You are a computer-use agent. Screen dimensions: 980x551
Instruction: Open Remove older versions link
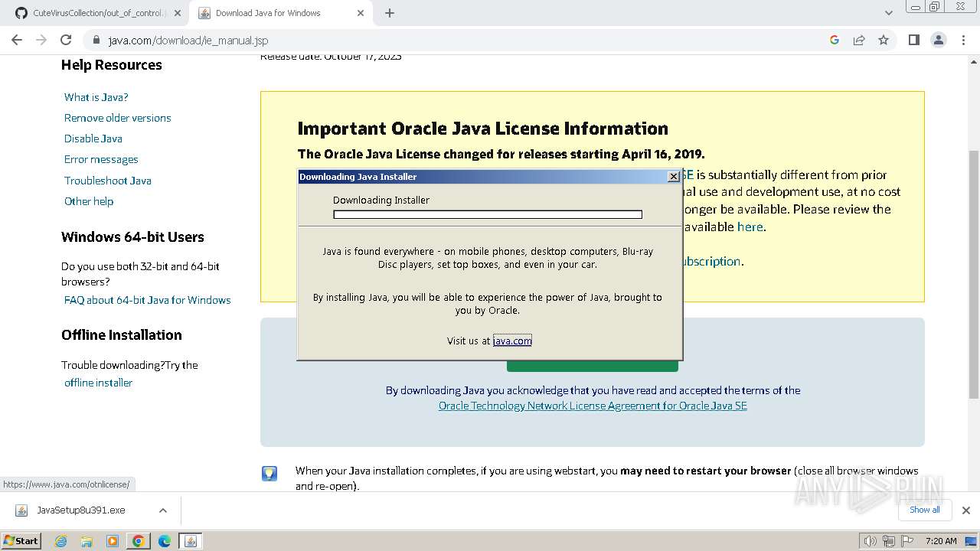coord(118,118)
